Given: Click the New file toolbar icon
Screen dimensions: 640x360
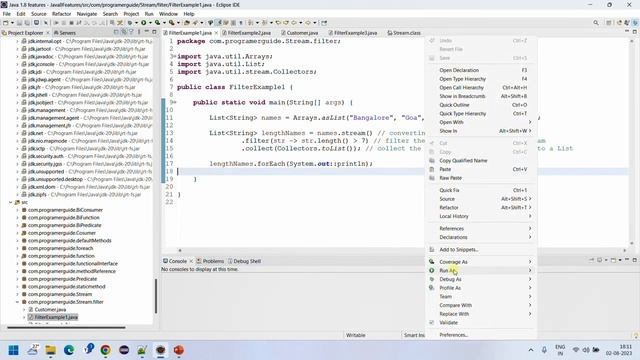Looking at the screenshot, I should [x=6, y=23].
